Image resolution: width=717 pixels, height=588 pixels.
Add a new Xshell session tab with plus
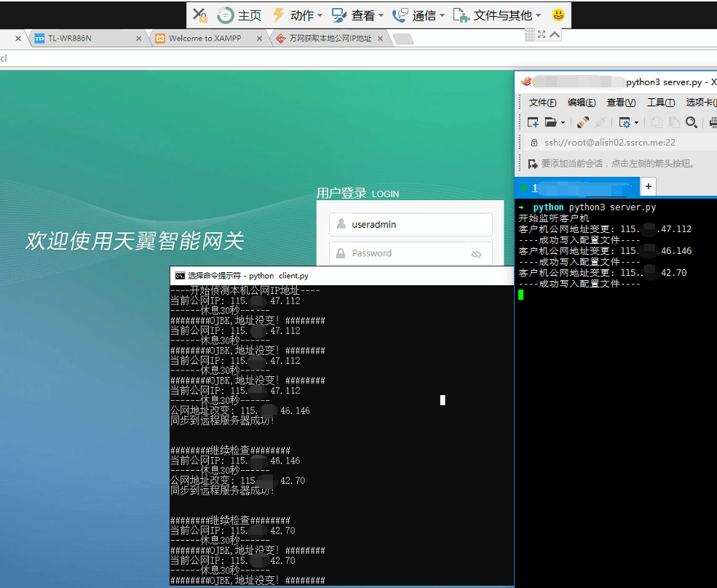[648, 187]
